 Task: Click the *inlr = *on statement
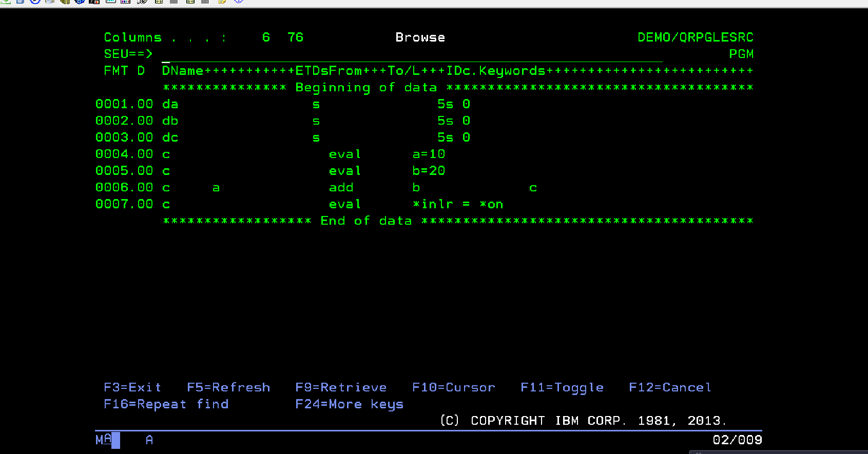458,204
